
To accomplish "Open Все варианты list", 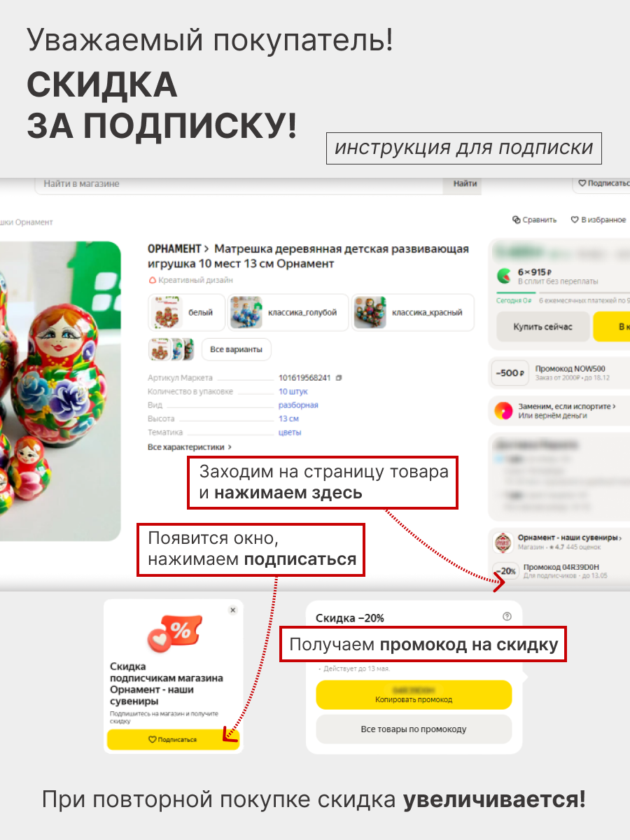I will point(236,349).
